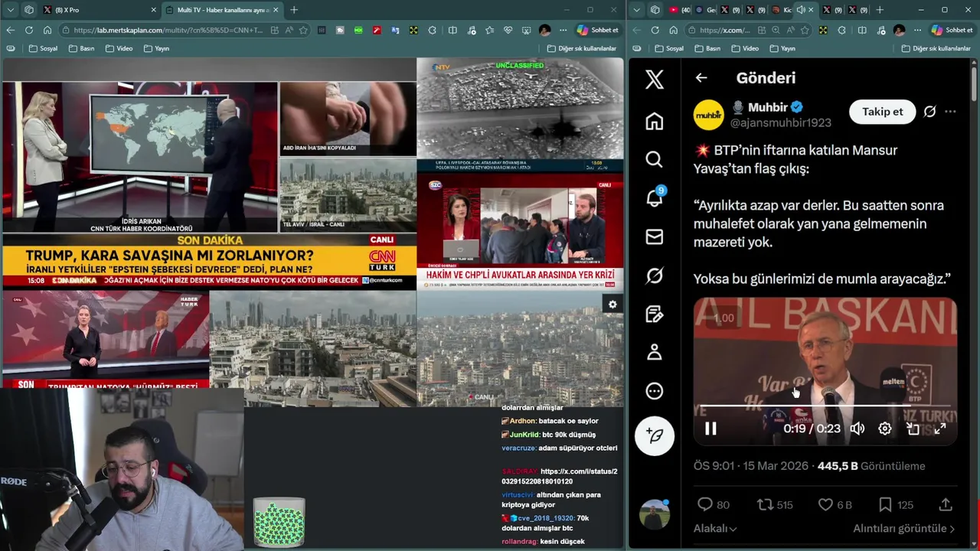Switch to the YouTube tab in right window
The image size is (980, 551).
679,10
